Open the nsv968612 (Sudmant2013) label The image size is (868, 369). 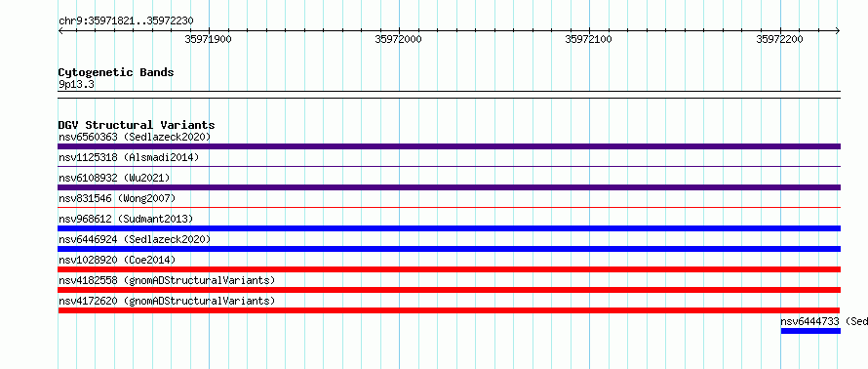(126, 219)
